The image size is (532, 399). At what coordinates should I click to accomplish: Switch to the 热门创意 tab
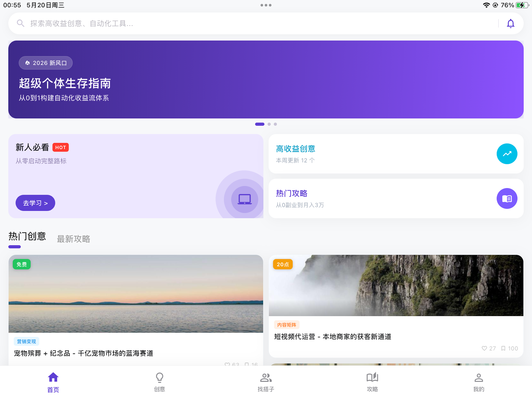[27, 236]
